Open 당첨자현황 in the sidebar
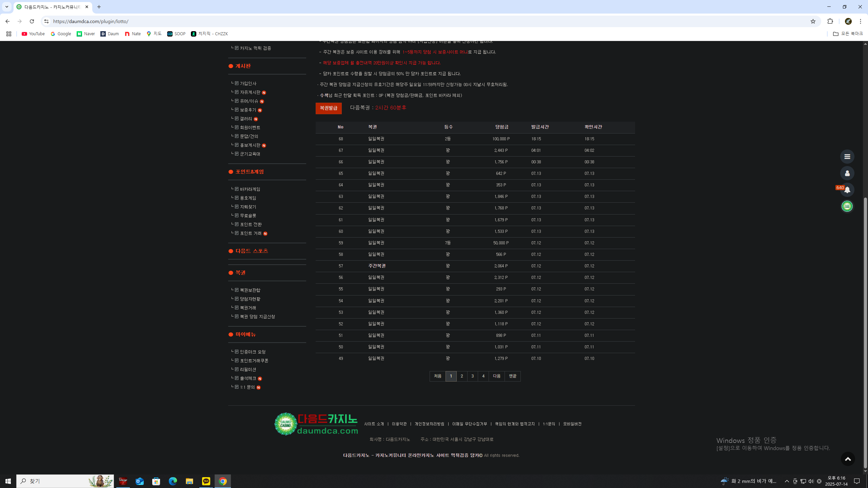The image size is (868, 488). pyautogui.click(x=250, y=299)
